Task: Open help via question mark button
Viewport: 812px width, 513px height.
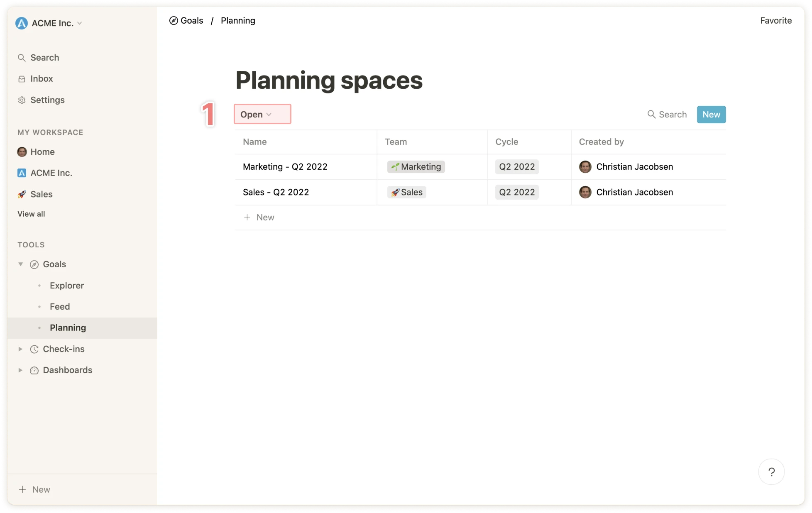Action: (x=771, y=471)
